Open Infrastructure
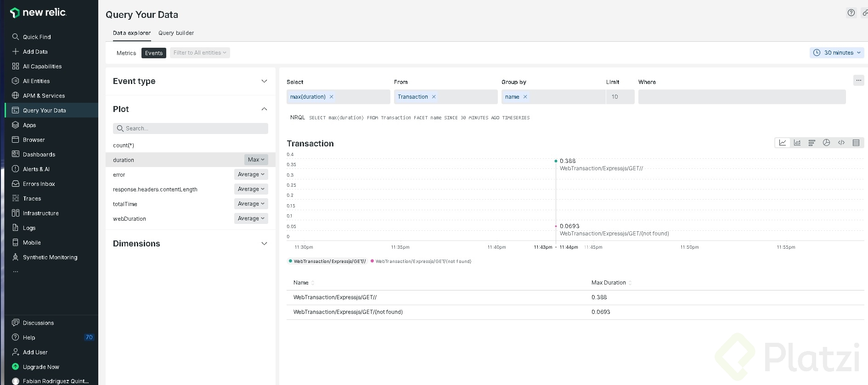The image size is (868, 385). pos(51,213)
